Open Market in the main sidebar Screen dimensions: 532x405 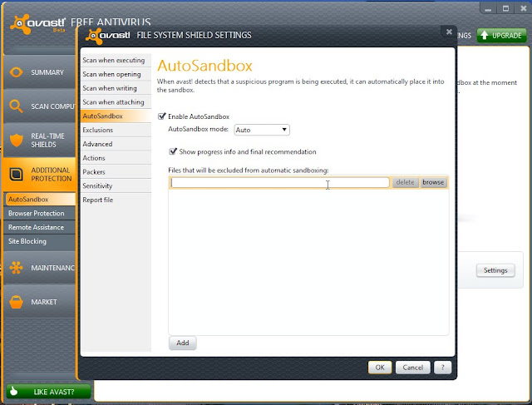40,302
